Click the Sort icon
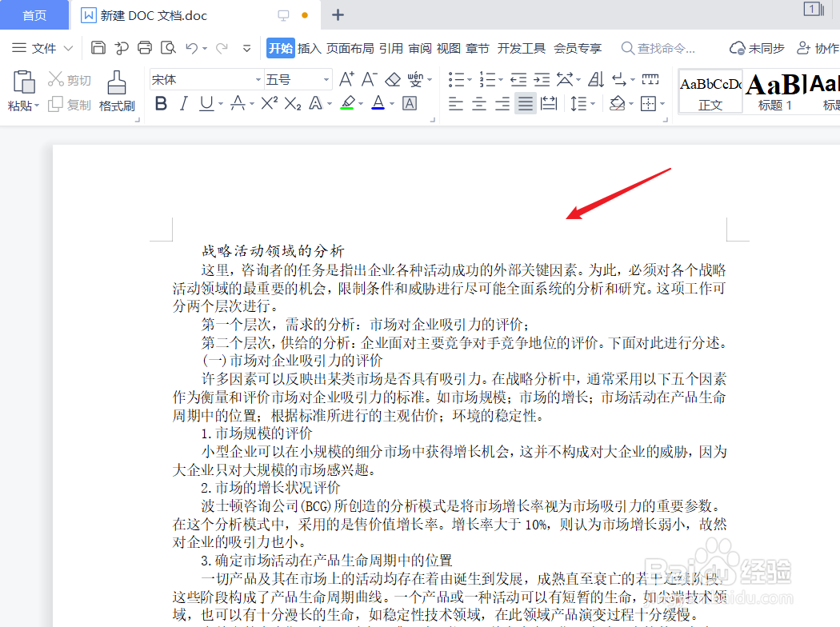Screen dimensions: 840x627 (596, 79)
